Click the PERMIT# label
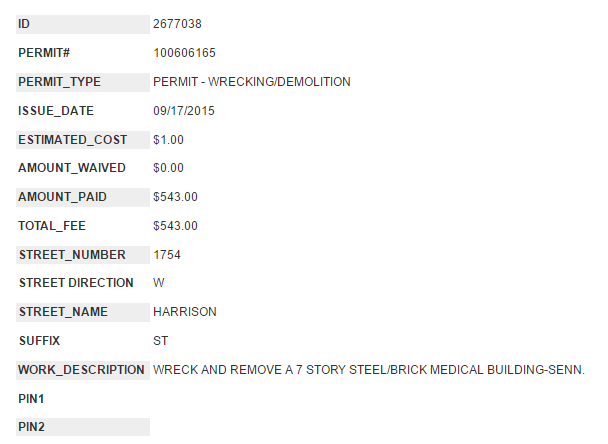Screen dimensions: 608x444 [42, 52]
